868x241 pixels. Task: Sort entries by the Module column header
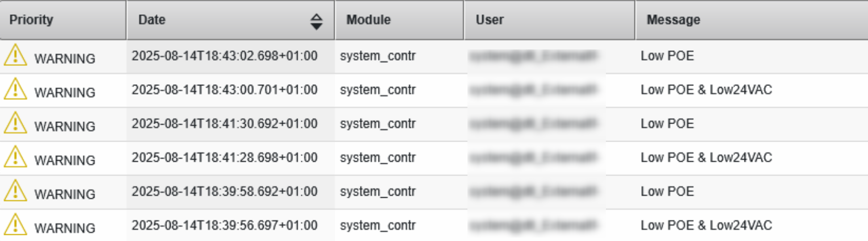[x=369, y=20]
